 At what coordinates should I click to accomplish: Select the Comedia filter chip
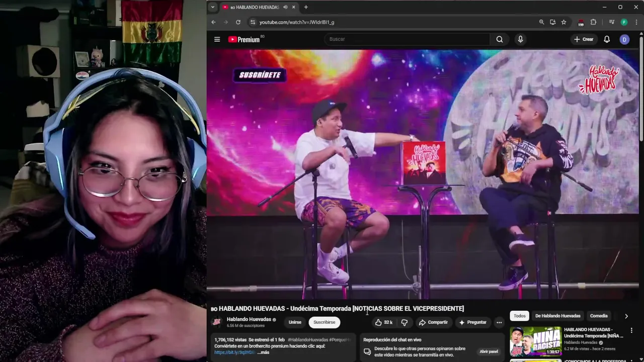pos(599,316)
